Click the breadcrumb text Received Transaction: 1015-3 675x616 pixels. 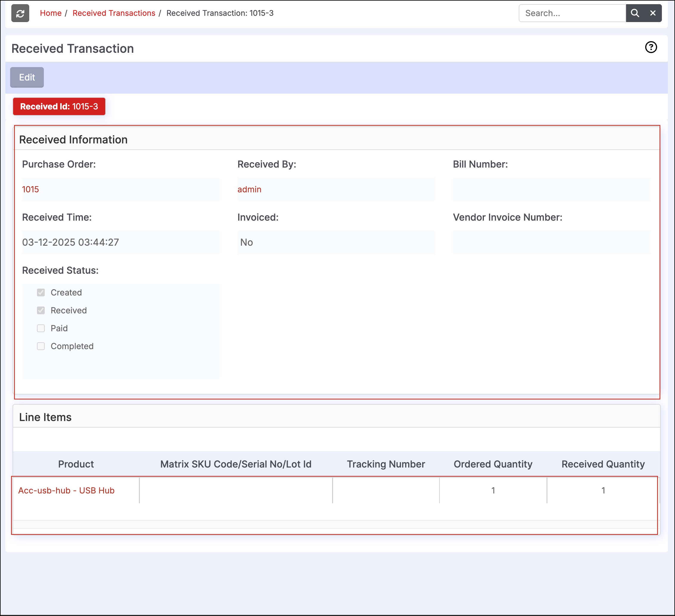click(220, 13)
